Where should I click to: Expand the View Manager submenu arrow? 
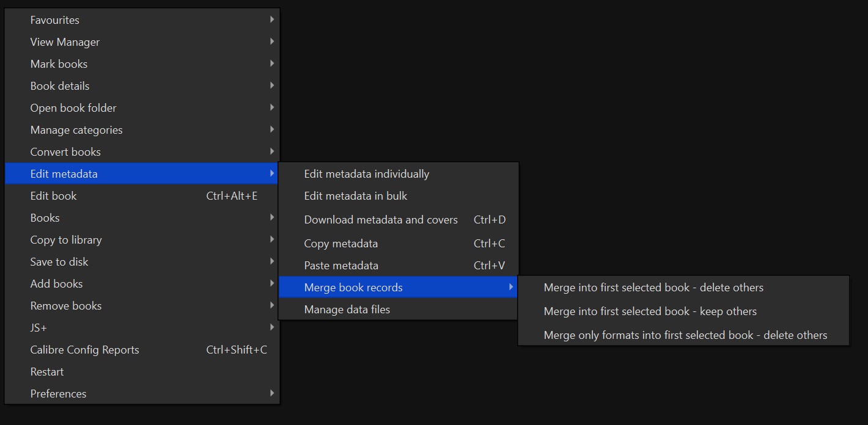271,42
